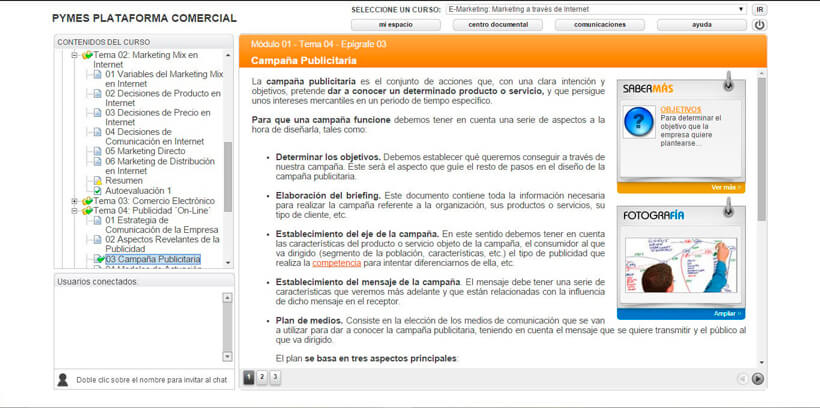The image size is (820, 408).
Task: Open '01 Variables del Marketing Mix en Internet'
Action: 164,79
